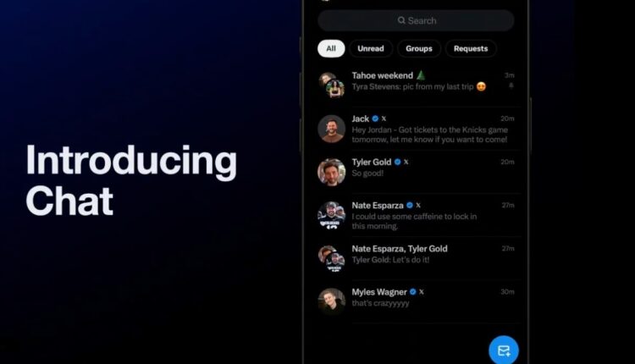Image resolution: width=635 pixels, height=364 pixels.
Task: Click Tyler Gold's avatar photo
Action: pos(331,172)
